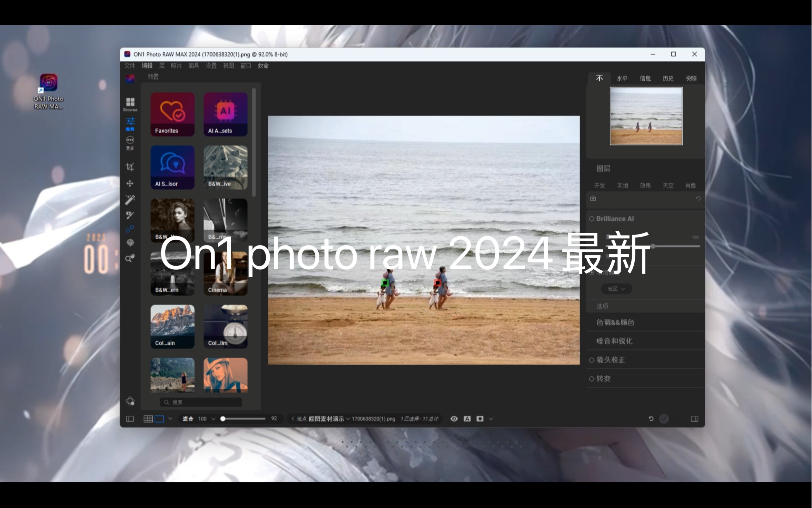This screenshot has height=508, width=812.
Task: Open 设置 menu
Action: click(x=211, y=65)
